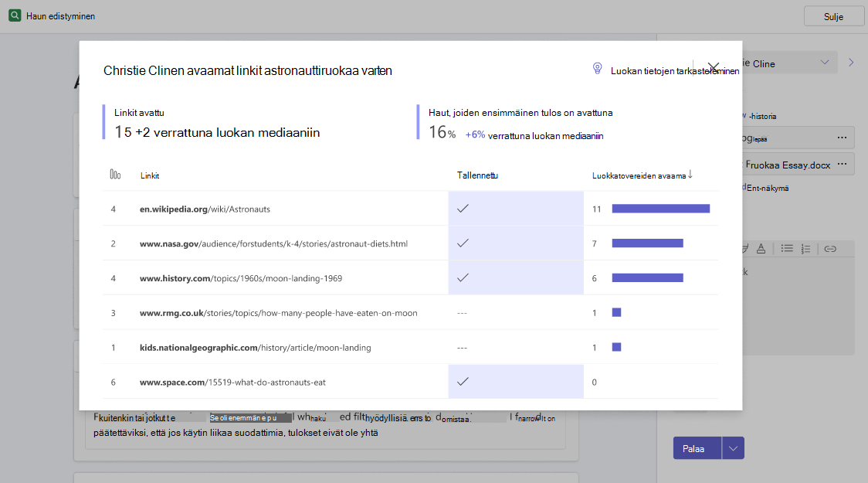Open the numbered list formatting option

click(x=806, y=249)
